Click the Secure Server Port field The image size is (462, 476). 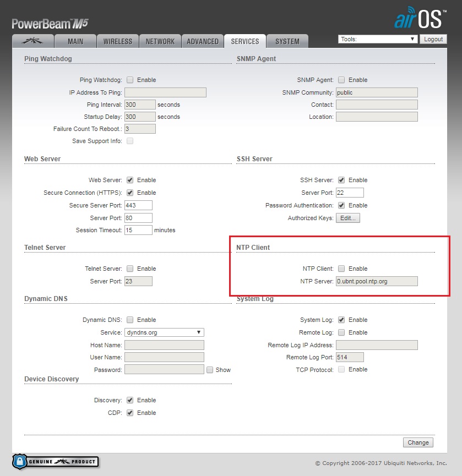(x=138, y=205)
